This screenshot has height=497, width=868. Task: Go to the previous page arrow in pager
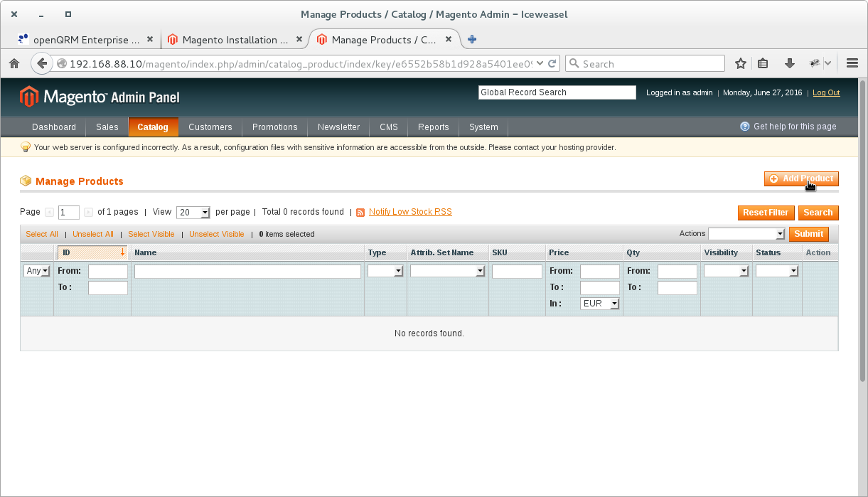pos(49,212)
